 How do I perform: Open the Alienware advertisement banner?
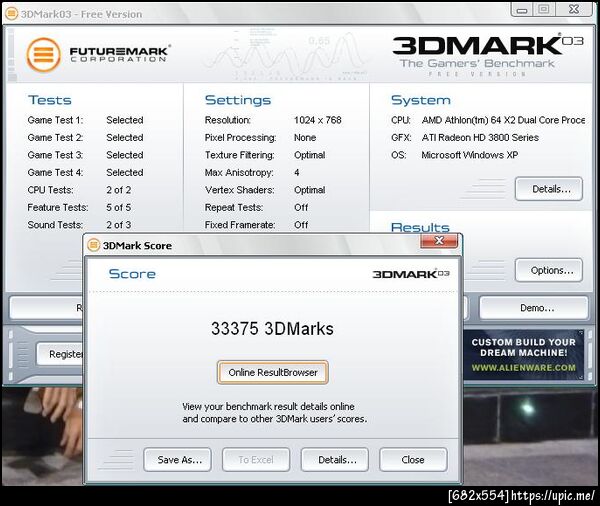click(523, 355)
